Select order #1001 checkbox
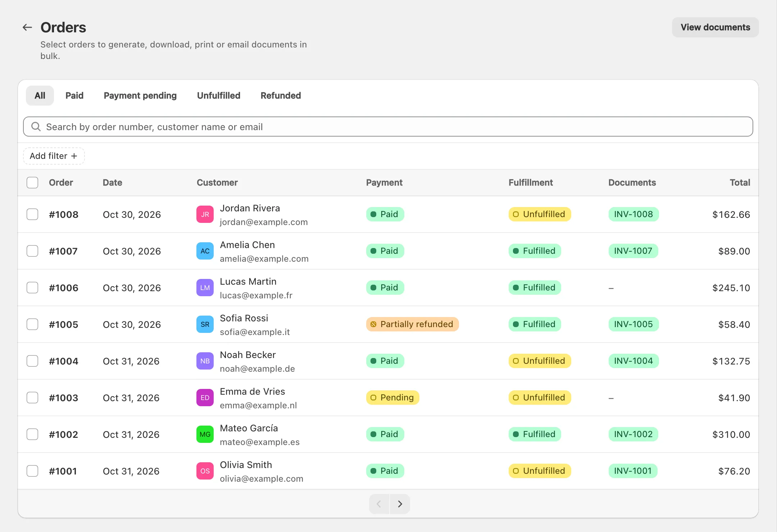777x532 pixels. pos(32,471)
